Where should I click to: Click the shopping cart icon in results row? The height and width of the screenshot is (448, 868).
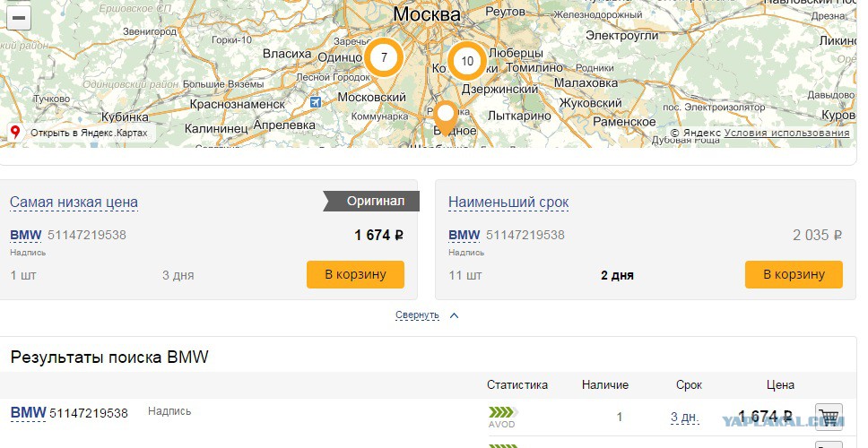(829, 417)
